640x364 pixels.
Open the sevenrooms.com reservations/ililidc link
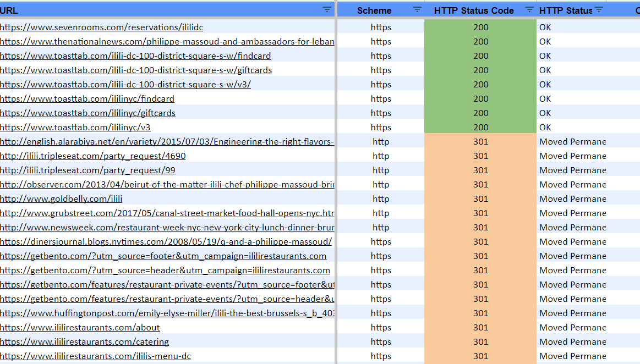(101, 27)
